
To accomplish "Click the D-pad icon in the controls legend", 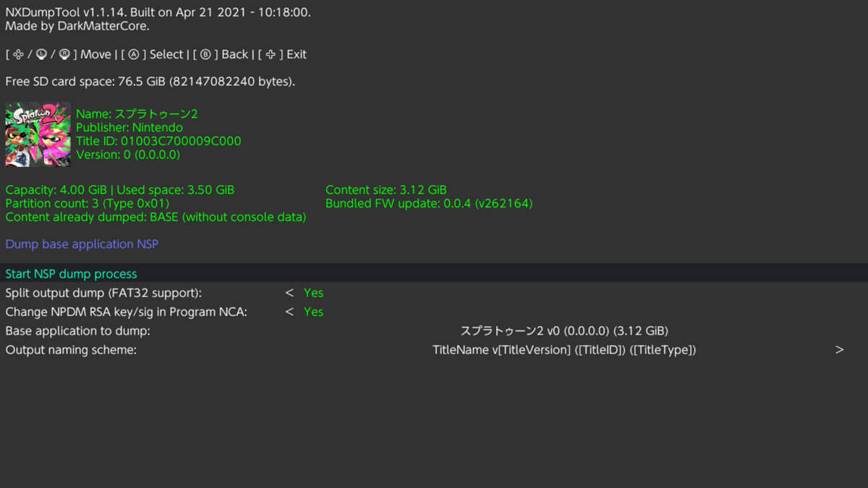I will [x=19, y=54].
